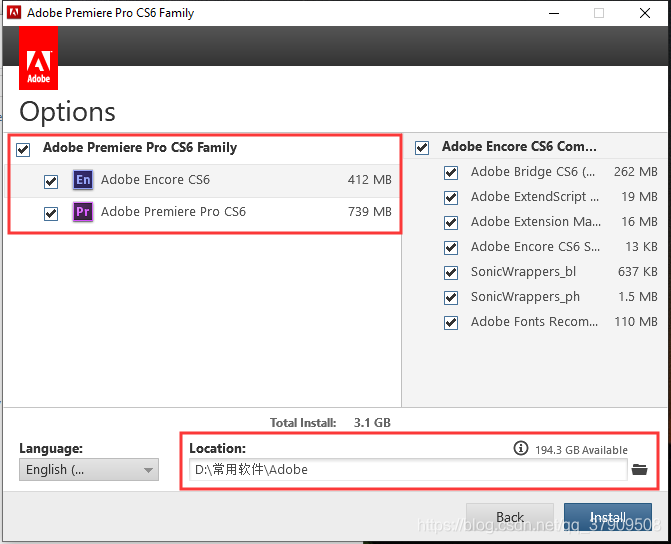This screenshot has width=671, height=544.
Task: Toggle Adobe Encore CS6 Com... group checkbox
Action: [422, 148]
